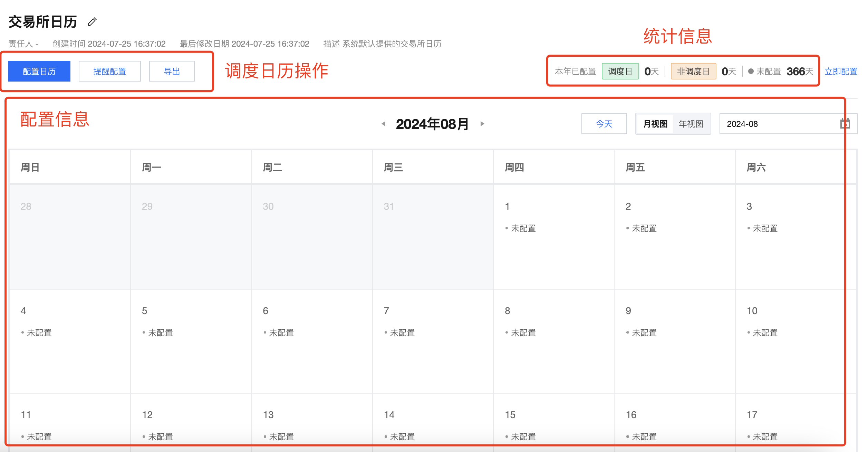Switch to 月视图 tab
868x452 pixels.
pyautogui.click(x=655, y=124)
